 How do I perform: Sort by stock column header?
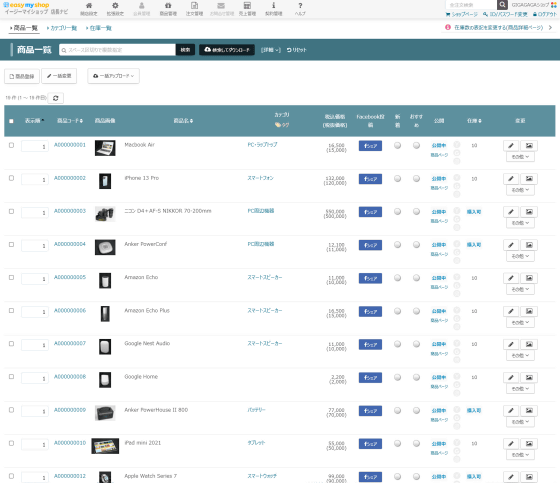click(x=474, y=121)
